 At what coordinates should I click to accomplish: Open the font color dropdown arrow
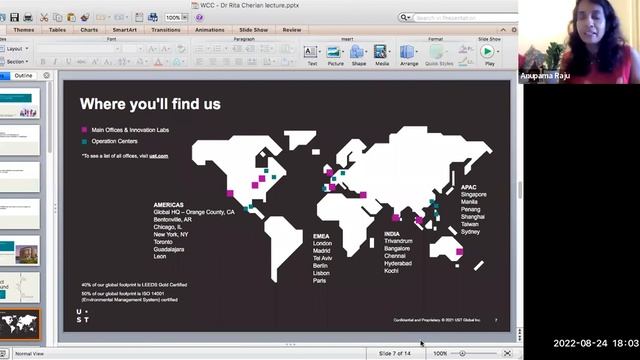pyautogui.click(x=167, y=62)
